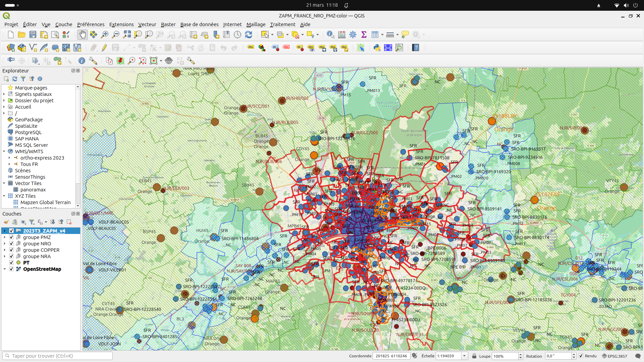Image resolution: width=644 pixels, height=362 pixels.
Task: Open the Raster menu
Action: 168,24
